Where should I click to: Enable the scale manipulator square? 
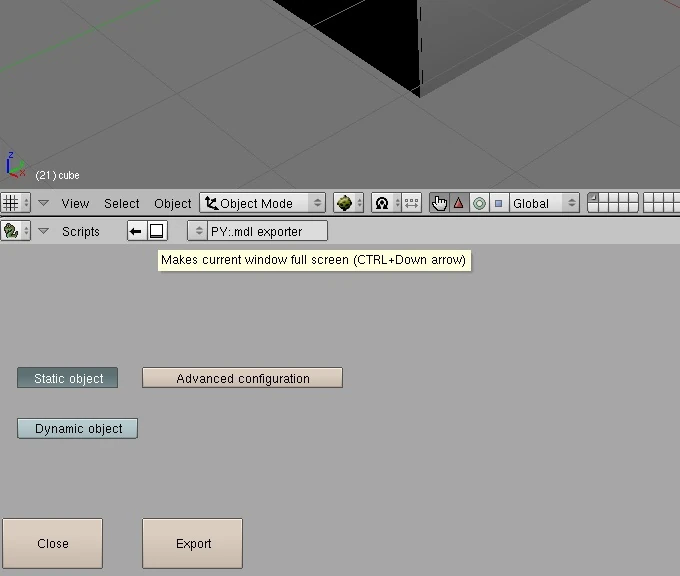point(499,203)
